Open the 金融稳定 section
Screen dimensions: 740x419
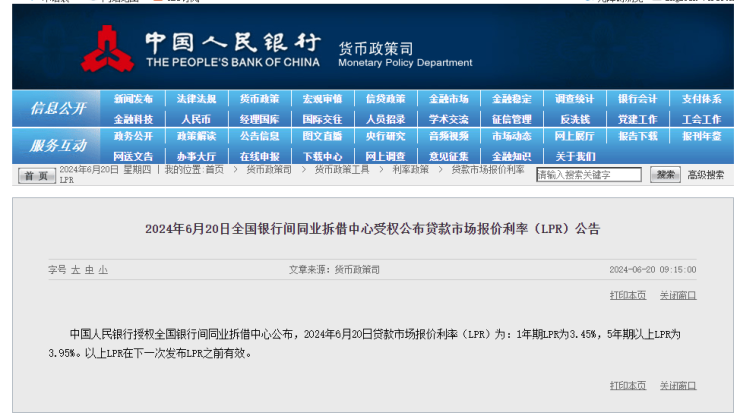512,99
